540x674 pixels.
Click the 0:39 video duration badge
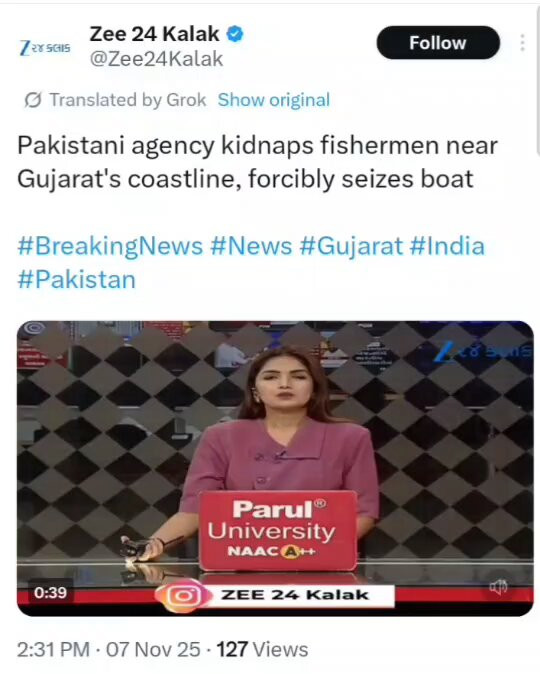(x=50, y=593)
